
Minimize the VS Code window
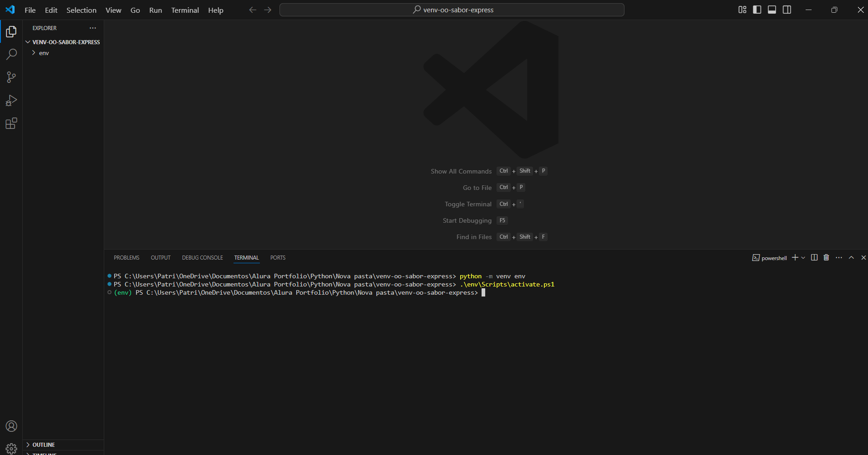coord(808,10)
